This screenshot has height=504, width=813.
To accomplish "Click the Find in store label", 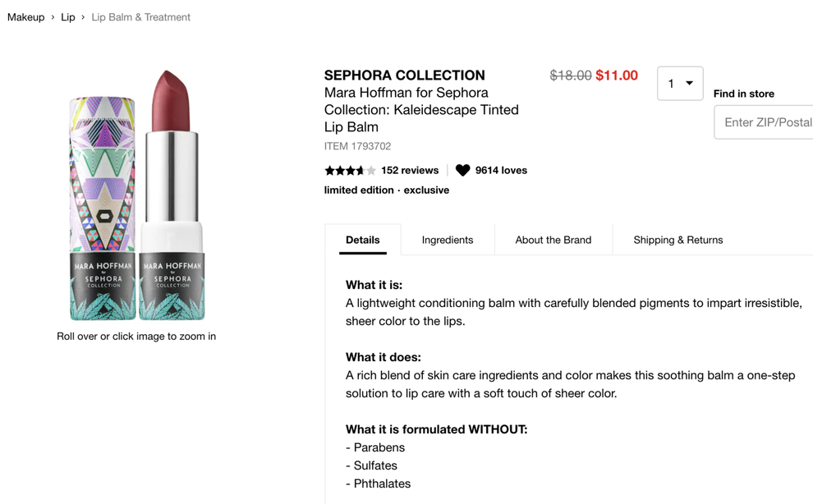I will click(743, 94).
